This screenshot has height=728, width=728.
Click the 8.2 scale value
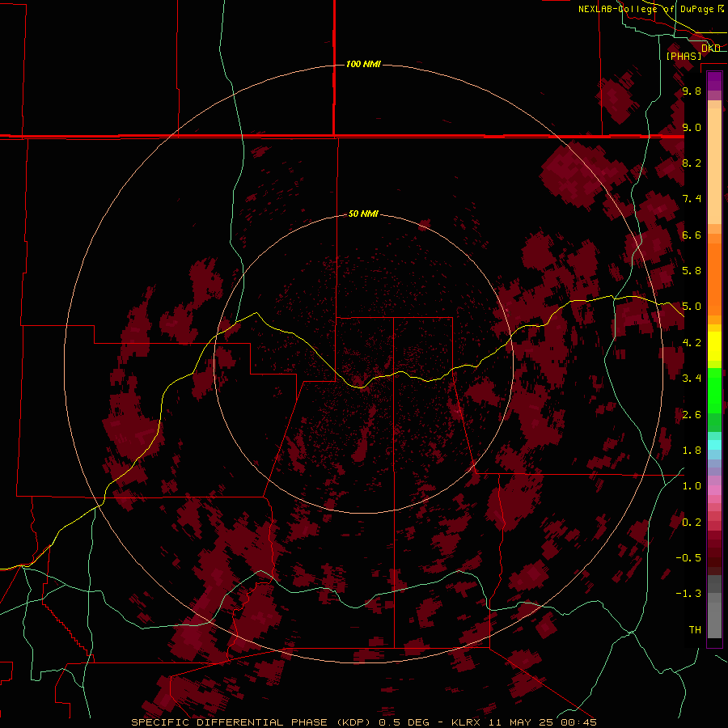(692, 163)
